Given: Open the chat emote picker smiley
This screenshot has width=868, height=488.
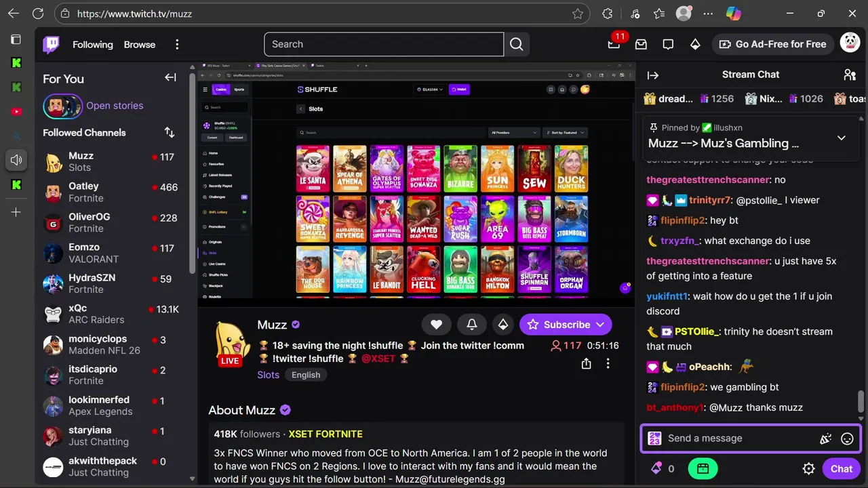Looking at the screenshot, I should [x=847, y=439].
